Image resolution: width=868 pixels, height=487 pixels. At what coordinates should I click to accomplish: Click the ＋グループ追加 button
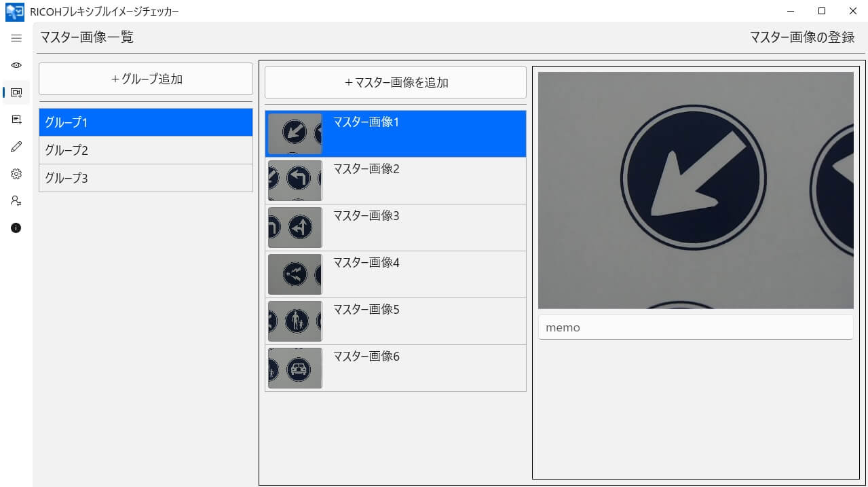click(x=146, y=79)
